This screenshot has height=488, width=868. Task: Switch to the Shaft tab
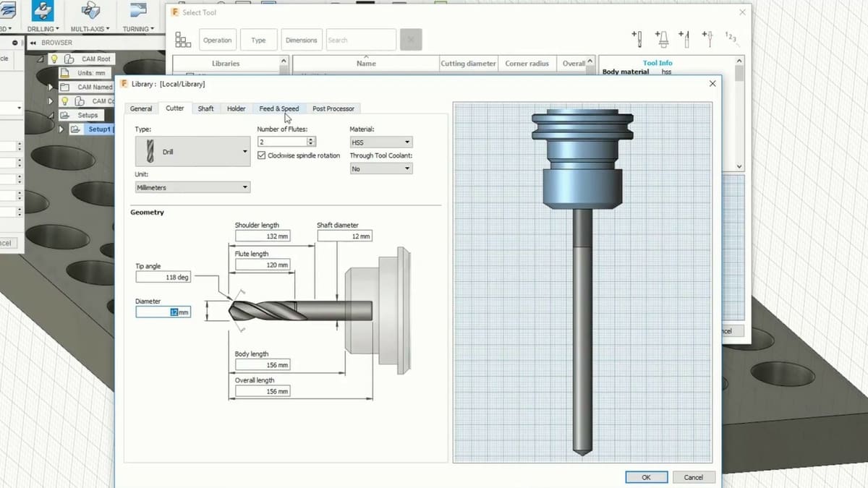[206, 108]
